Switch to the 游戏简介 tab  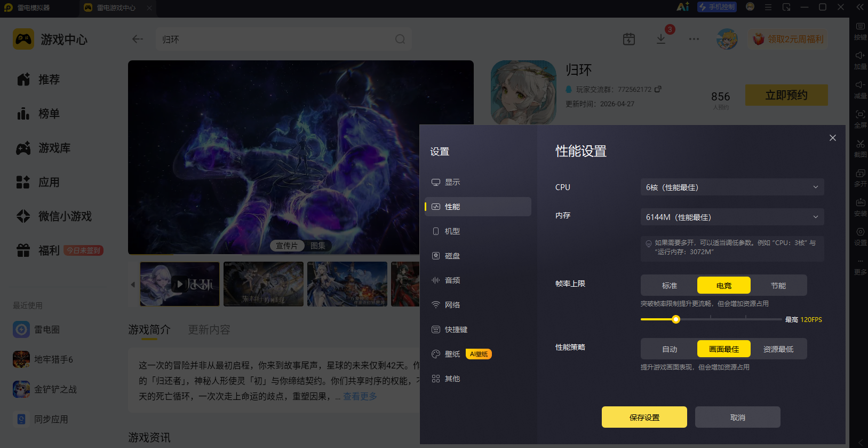[x=149, y=329]
